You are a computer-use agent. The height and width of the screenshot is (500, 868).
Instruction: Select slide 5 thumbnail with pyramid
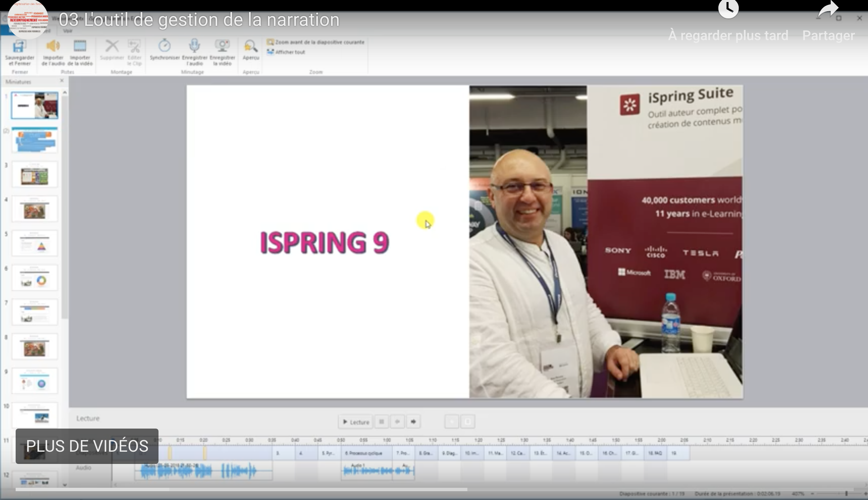[x=34, y=243]
